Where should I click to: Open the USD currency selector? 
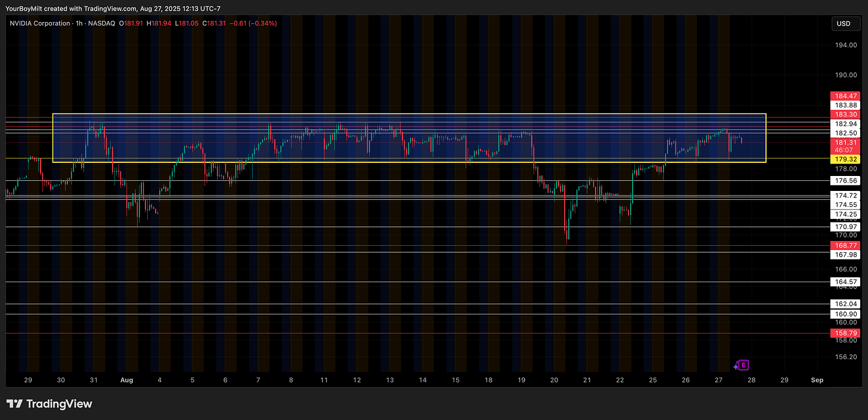(x=845, y=24)
